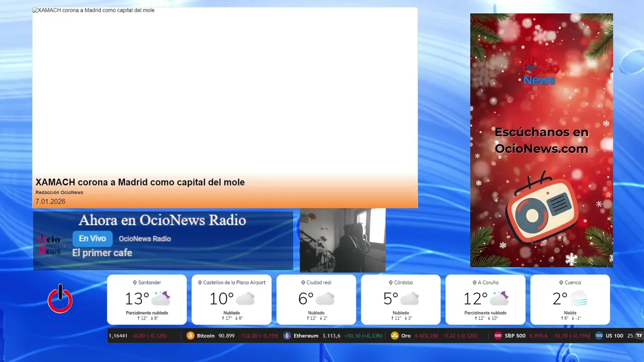Click the 5° temperature for Córdoba

pyautogui.click(x=391, y=299)
